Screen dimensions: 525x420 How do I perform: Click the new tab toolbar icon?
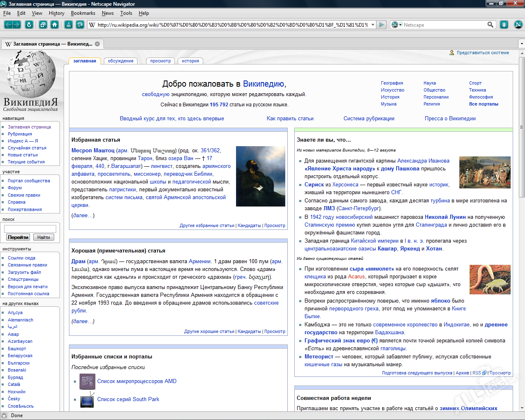pos(43,25)
